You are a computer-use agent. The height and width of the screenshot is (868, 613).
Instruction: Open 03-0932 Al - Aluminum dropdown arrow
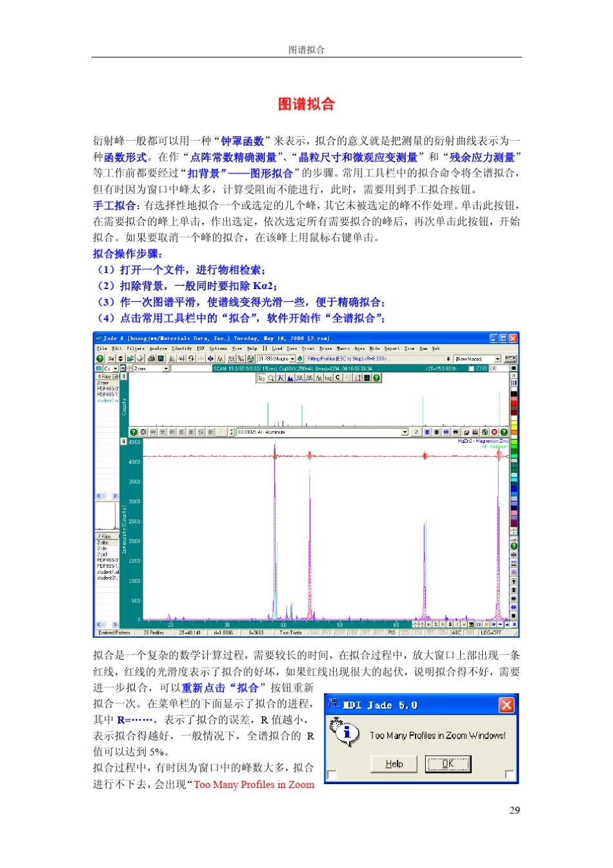pos(405,432)
